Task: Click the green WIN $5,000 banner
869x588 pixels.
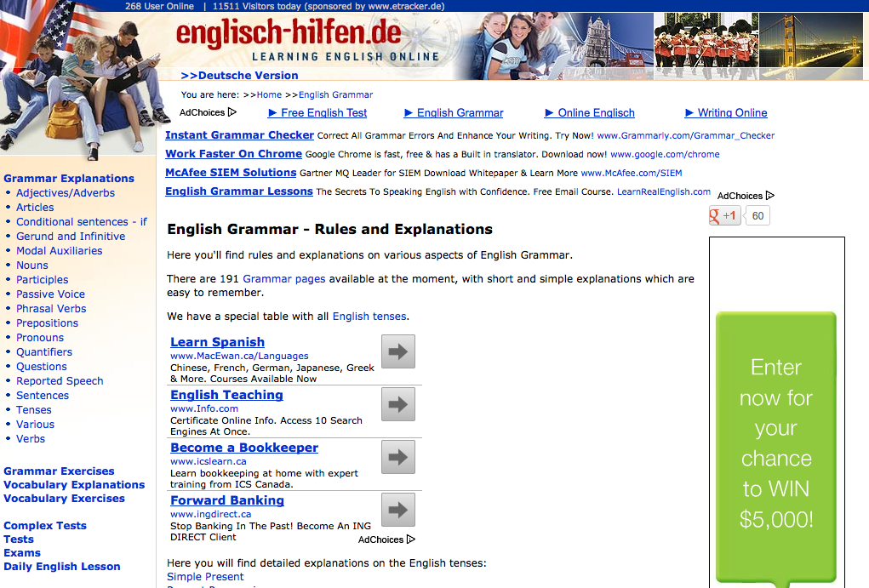Action: pos(775,438)
